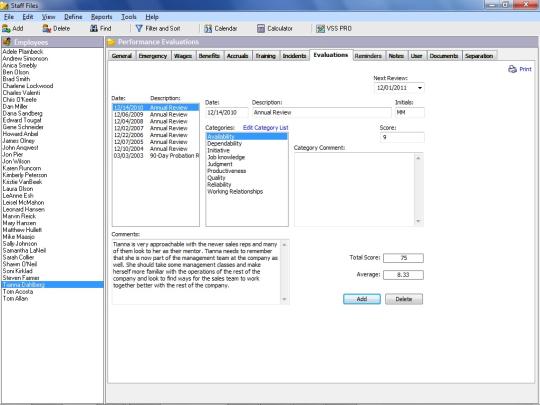Click the Add employee toolbar icon
This screenshot has width=540, height=405.
[x=6, y=29]
